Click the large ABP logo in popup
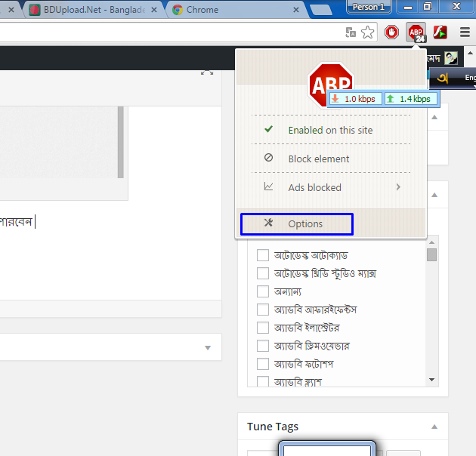476x456 pixels. point(331,85)
